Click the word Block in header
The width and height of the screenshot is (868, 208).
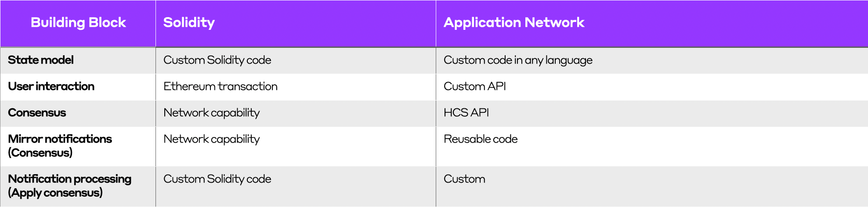107,22
